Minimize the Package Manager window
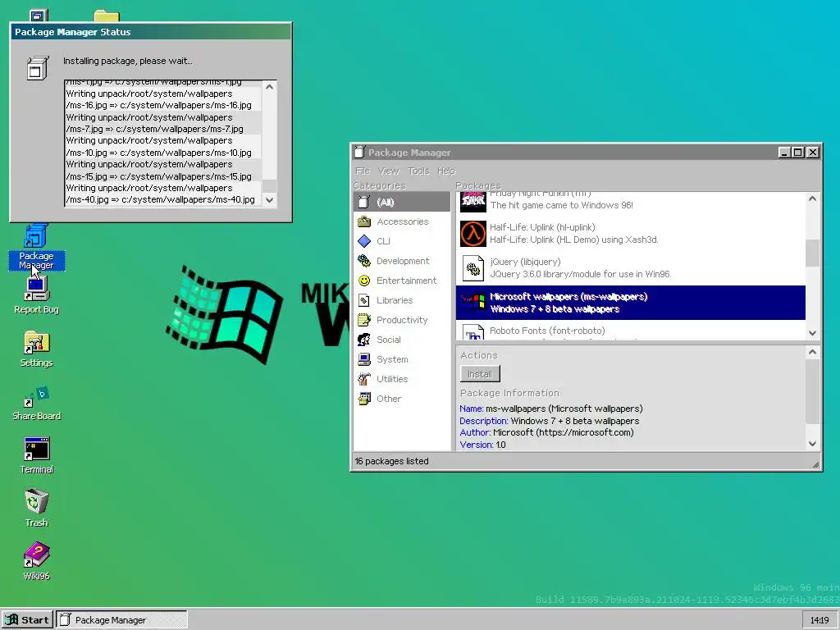 pyautogui.click(x=784, y=152)
